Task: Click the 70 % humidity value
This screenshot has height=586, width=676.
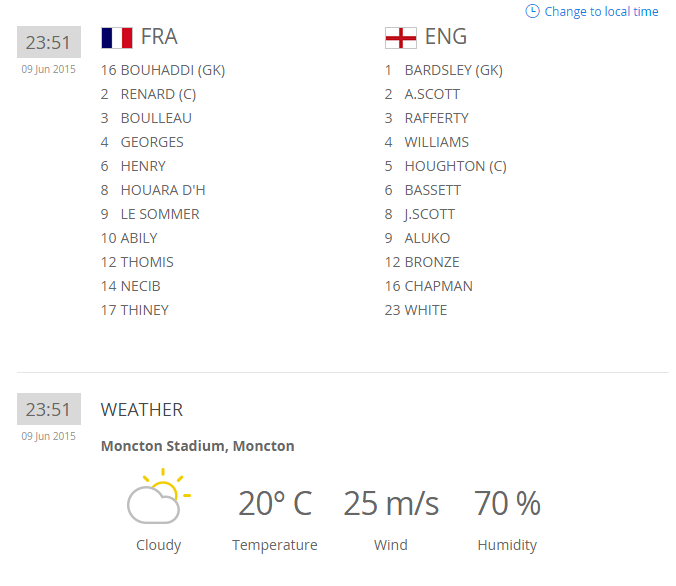Action: point(507,504)
